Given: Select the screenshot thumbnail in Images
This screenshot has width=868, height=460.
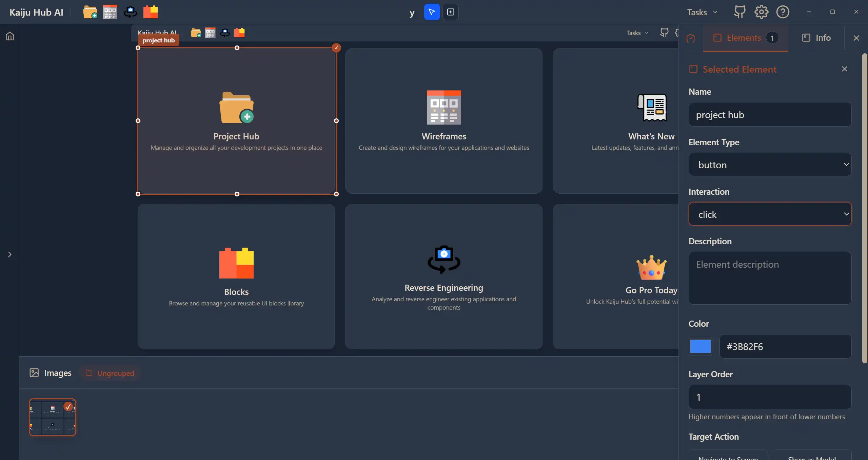Looking at the screenshot, I should tap(53, 417).
